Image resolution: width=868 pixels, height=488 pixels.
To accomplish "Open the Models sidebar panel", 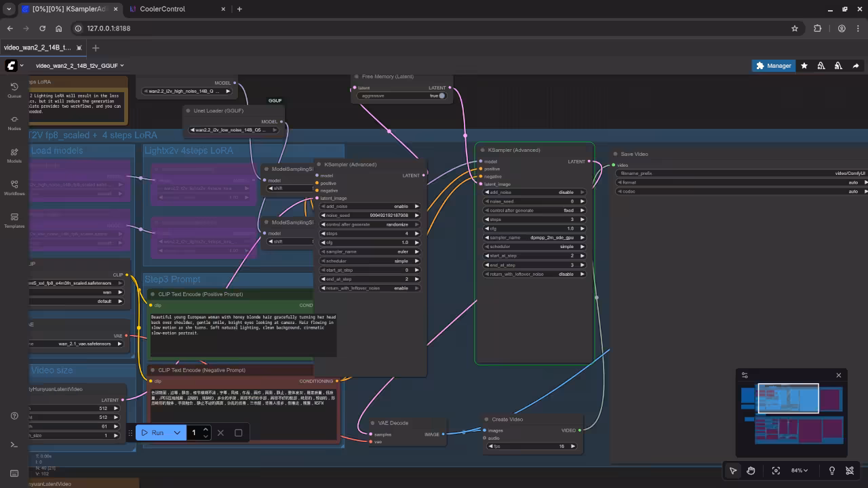I will 14,155.
